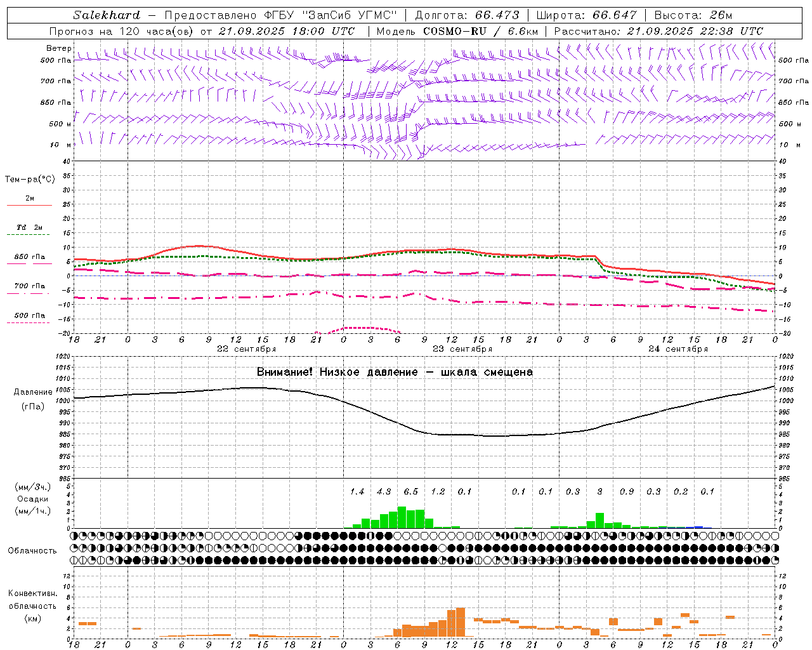Viewport: 812px width, 650px height.
Task: Click the left 10 м wind level label
Action: [62, 145]
